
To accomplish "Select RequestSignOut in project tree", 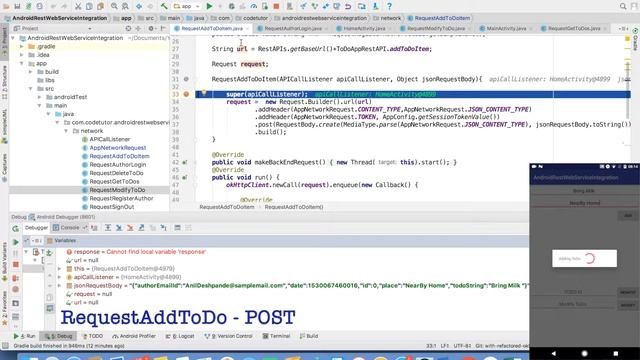I will (x=112, y=207).
